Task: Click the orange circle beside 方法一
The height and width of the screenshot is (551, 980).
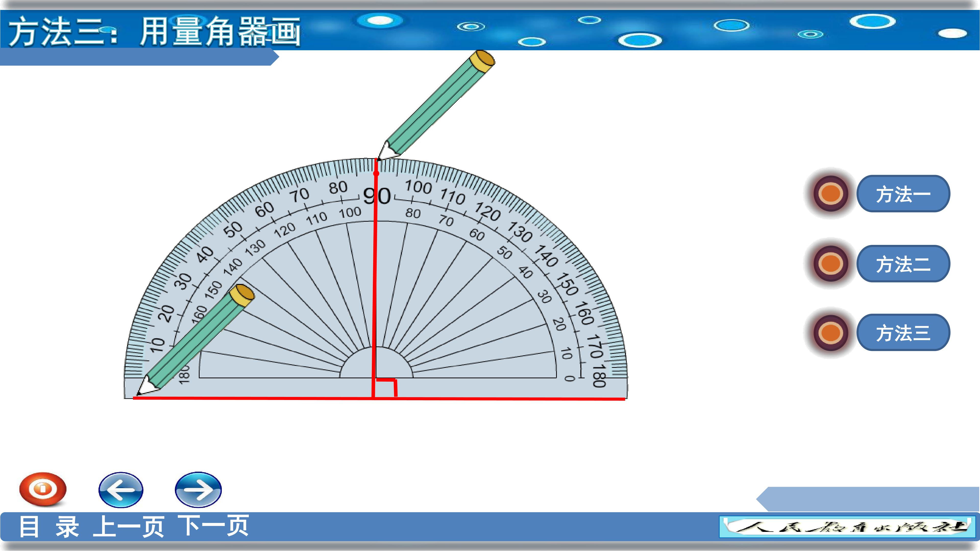Action: [x=830, y=194]
